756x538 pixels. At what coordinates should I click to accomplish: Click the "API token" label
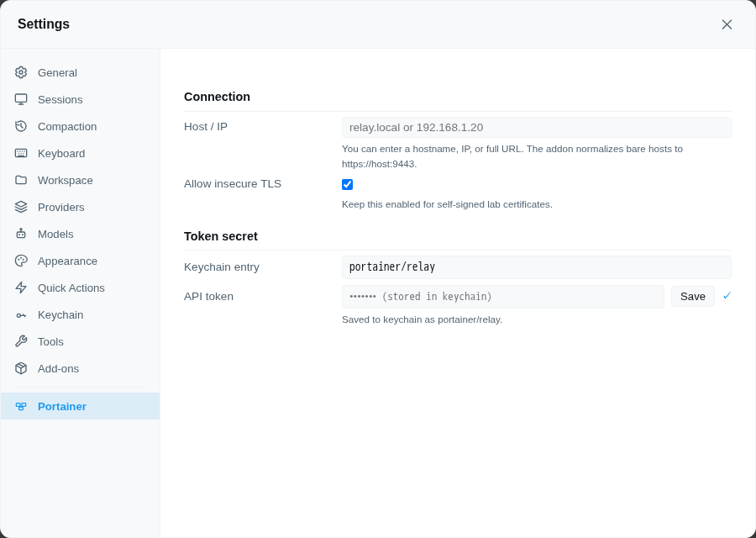pyautogui.click(x=208, y=296)
